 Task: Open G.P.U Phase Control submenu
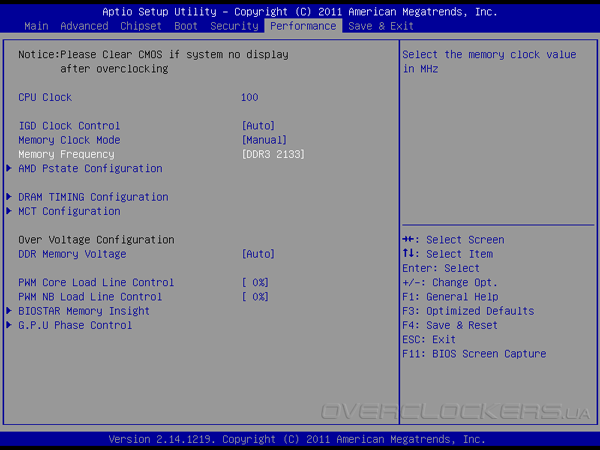75,325
